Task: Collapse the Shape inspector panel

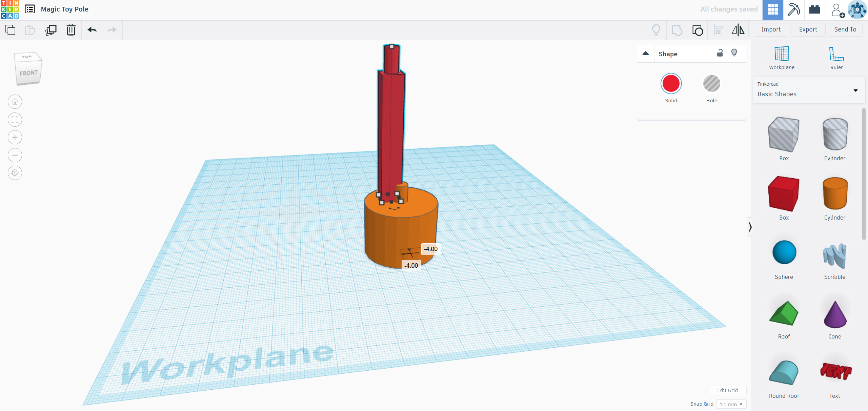Action: (645, 54)
